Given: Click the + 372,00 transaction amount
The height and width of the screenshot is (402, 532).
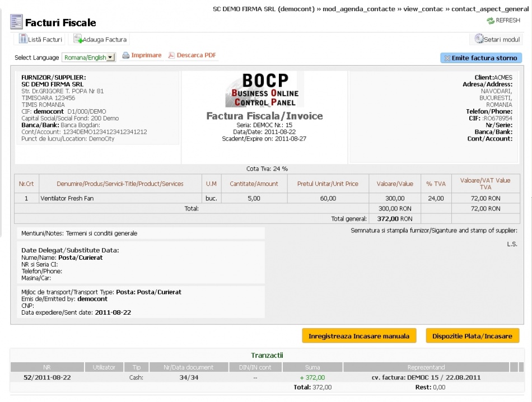Looking at the screenshot, I should [312, 377].
